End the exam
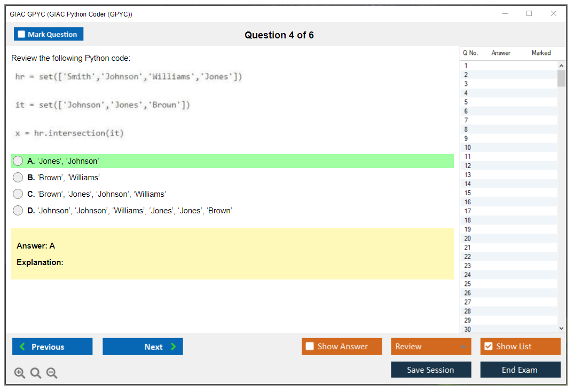Viewport: 574px width, 392px height. [x=520, y=370]
